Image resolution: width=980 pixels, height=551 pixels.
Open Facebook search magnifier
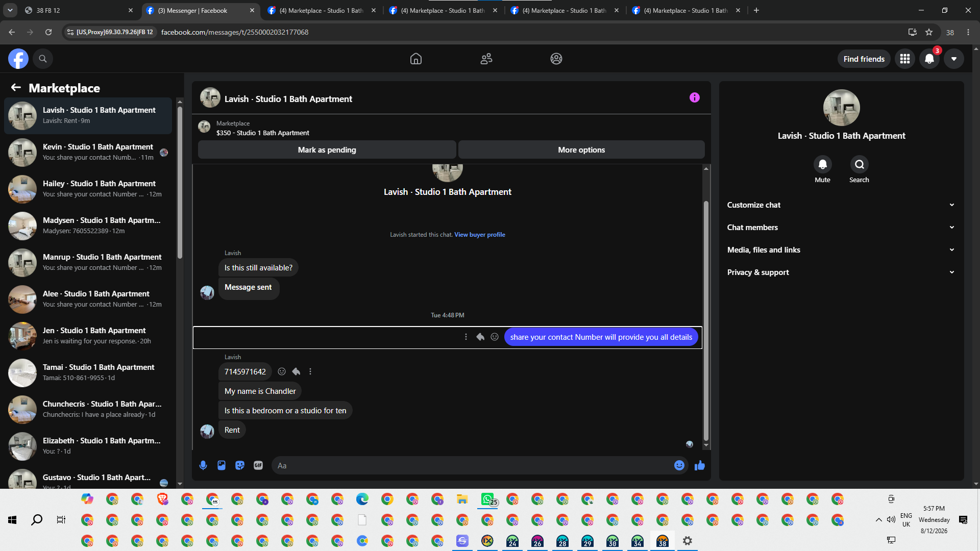coord(43,59)
